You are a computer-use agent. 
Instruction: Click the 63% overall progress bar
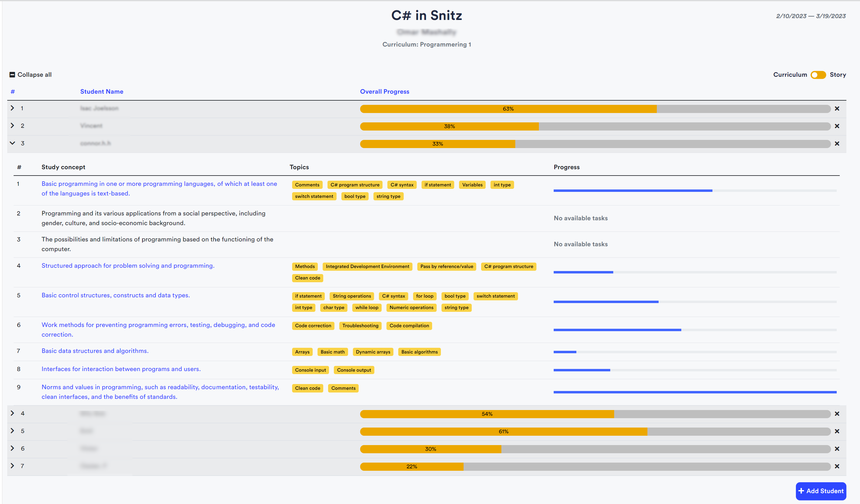coord(508,109)
